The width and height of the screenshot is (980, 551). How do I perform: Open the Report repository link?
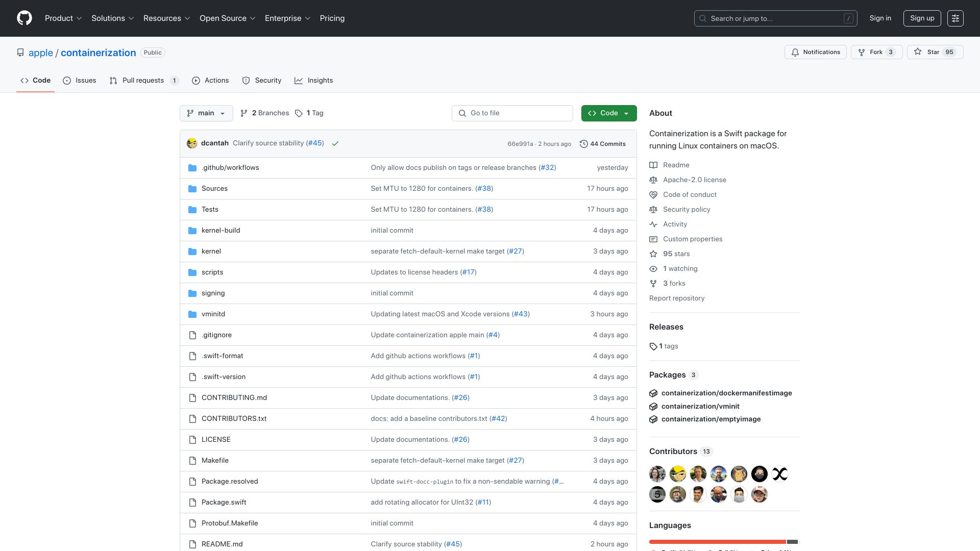point(677,298)
